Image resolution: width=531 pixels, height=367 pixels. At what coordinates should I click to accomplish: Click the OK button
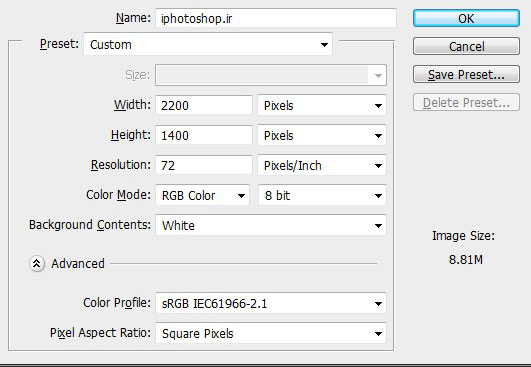[x=466, y=18]
